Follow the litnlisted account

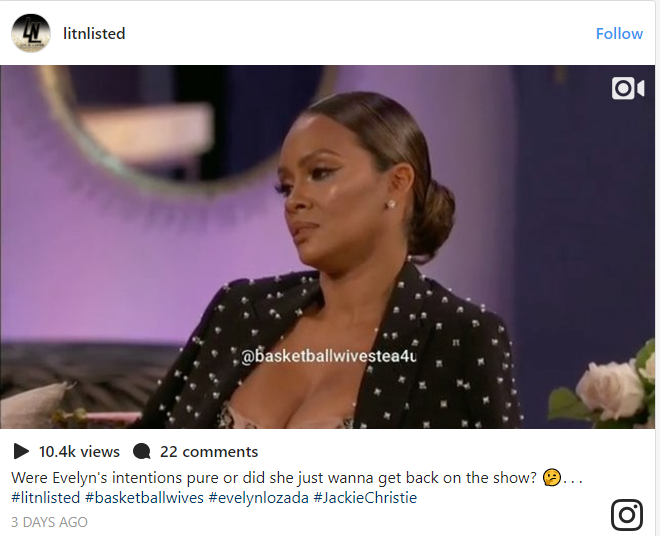pyautogui.click(x=619, y=34)
